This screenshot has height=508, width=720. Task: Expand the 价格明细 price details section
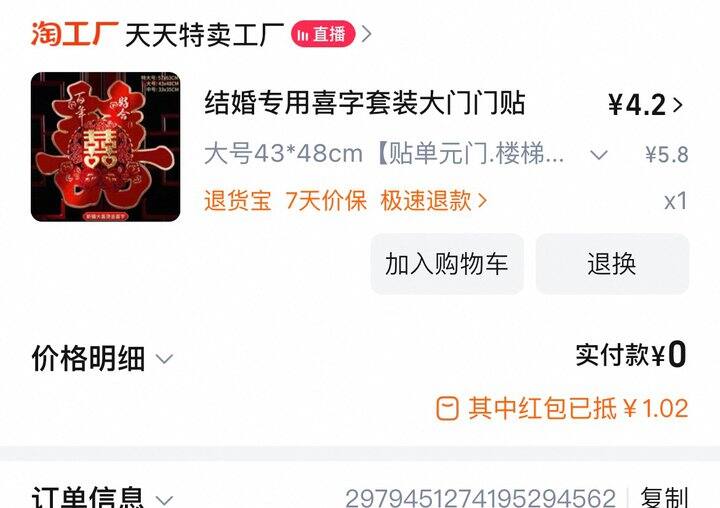[102, 358]
